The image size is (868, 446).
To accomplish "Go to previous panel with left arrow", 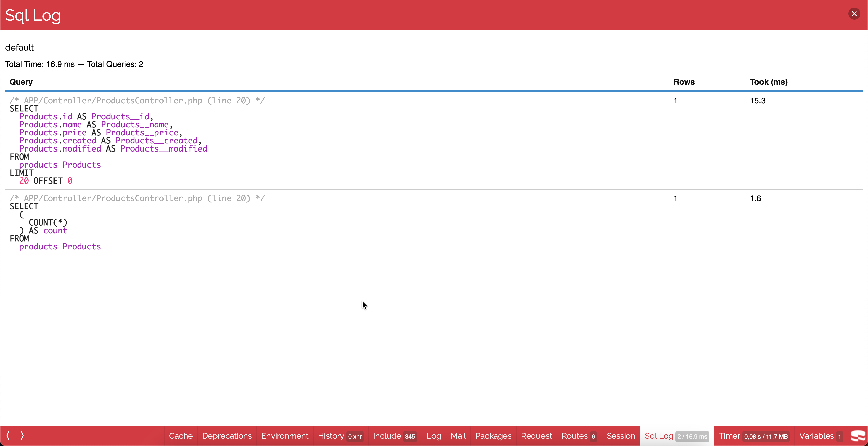I will (8, 435).
